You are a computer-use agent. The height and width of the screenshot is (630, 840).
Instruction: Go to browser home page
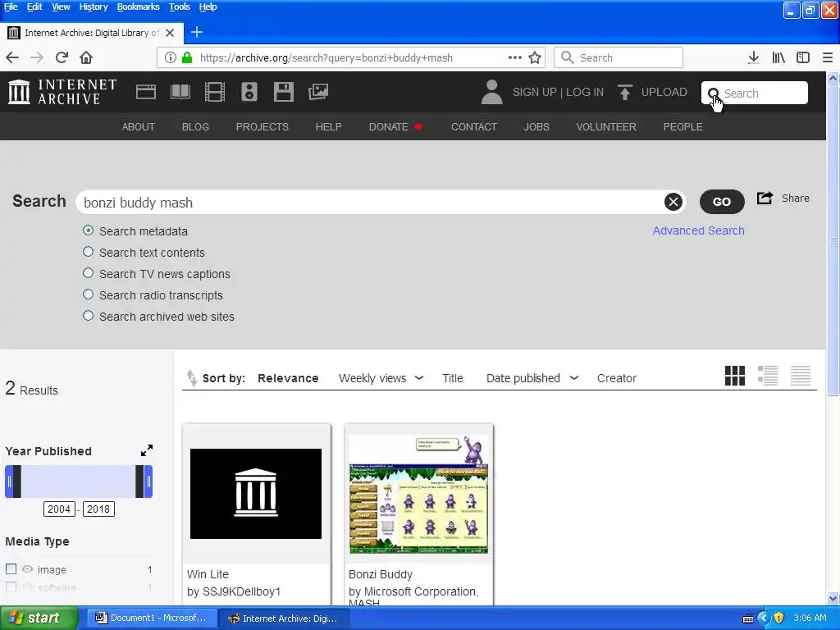86,57
